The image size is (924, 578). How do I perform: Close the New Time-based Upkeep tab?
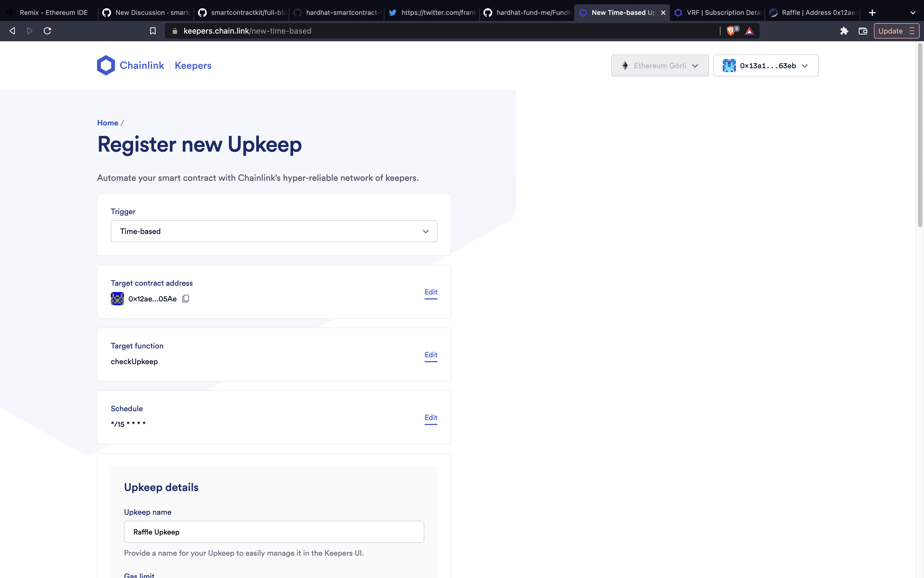[x=663, y=13]
